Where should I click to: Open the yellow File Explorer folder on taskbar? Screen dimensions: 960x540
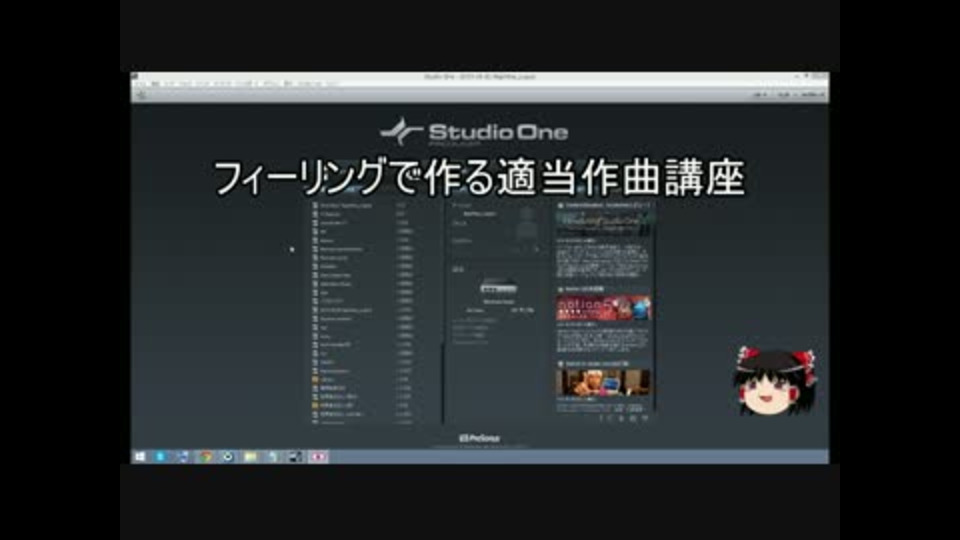point(250,457)
